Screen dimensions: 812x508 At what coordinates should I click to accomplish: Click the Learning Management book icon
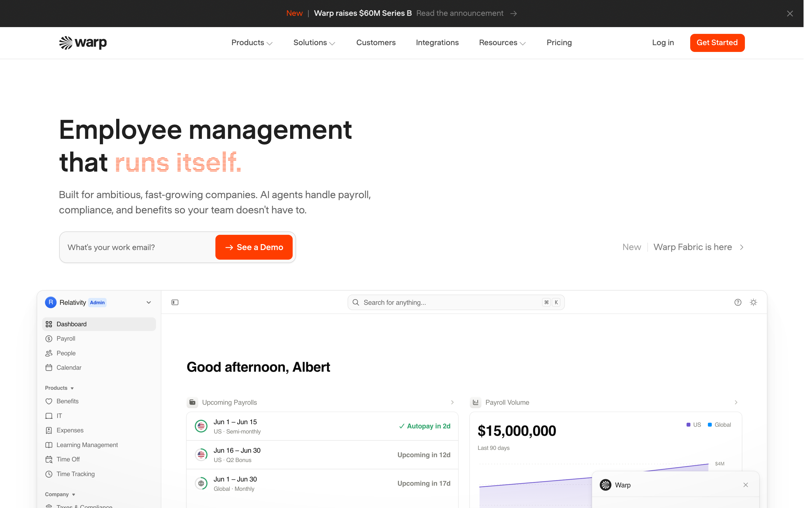[x=49, y=445]
